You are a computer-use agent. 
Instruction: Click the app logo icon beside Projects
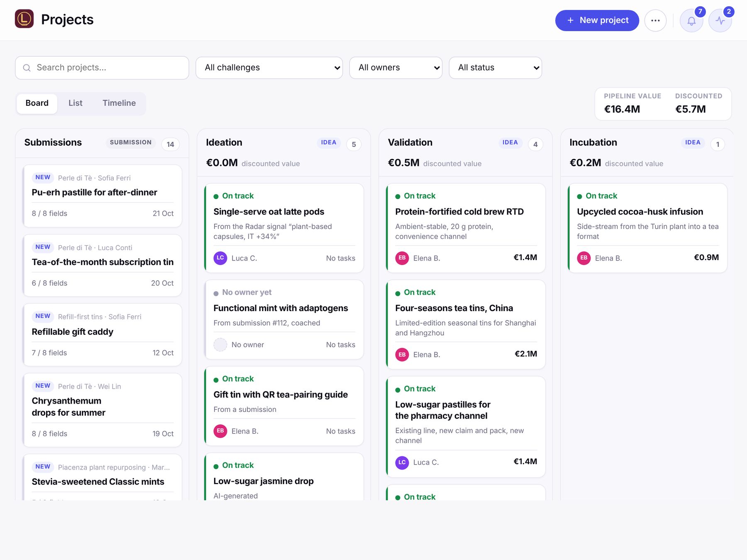pos(24,19)
